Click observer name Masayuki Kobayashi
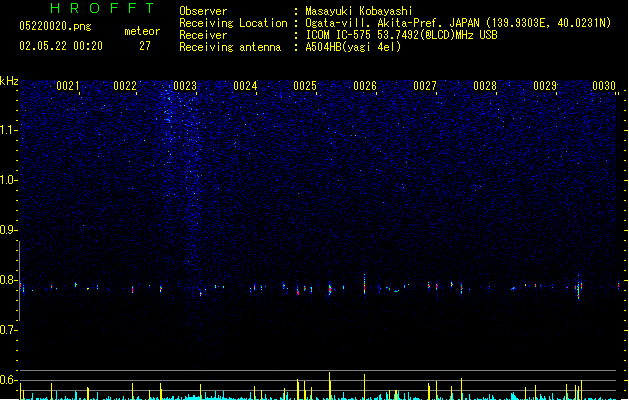 pos(359,11)
